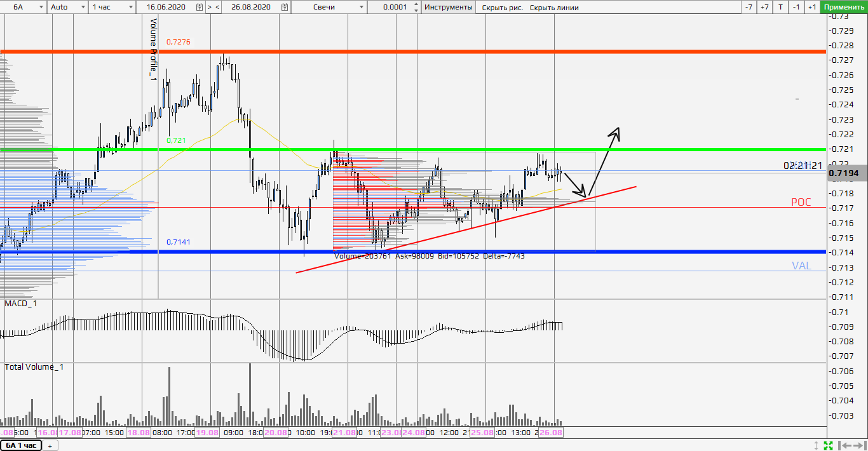The image size is (868, 451).
Task: Click the vertical auto-scale arrow icon
Action: click(x=817, y=445)
